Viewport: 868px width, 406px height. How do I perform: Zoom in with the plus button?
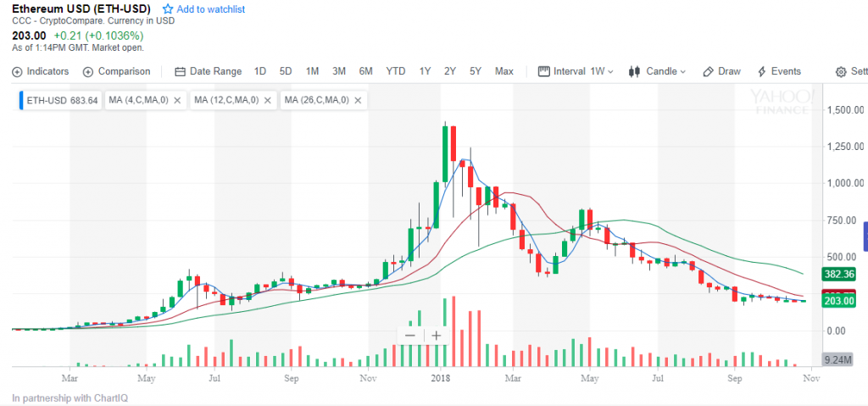(x=437, y=336)
